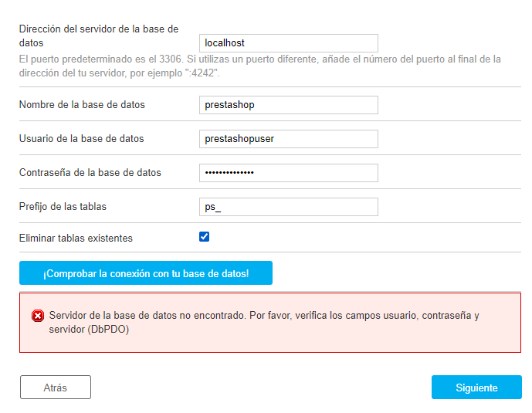Click the 'Eliminar tablas existentes' label text
Screen dimensions: 532x413
click(x=76, y=238)
